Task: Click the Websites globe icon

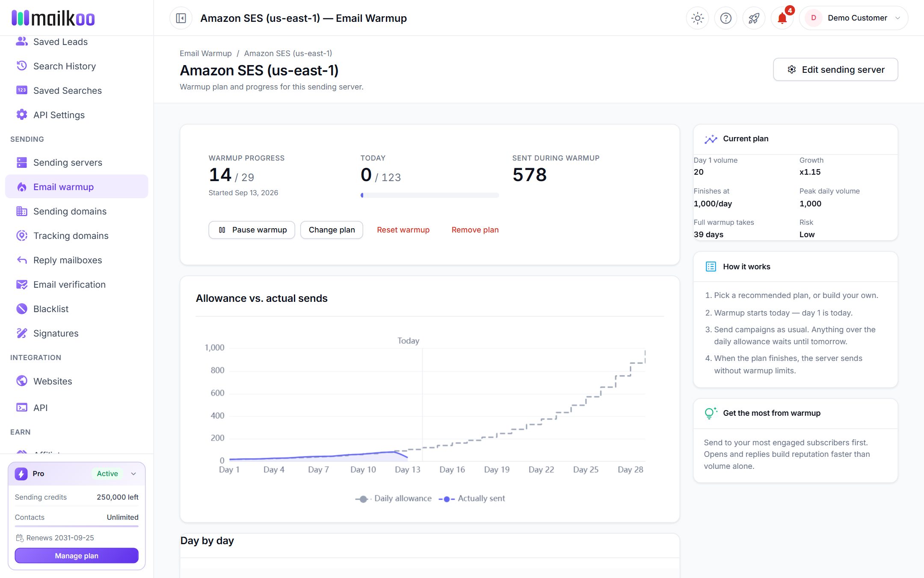Action: (22, 381)
